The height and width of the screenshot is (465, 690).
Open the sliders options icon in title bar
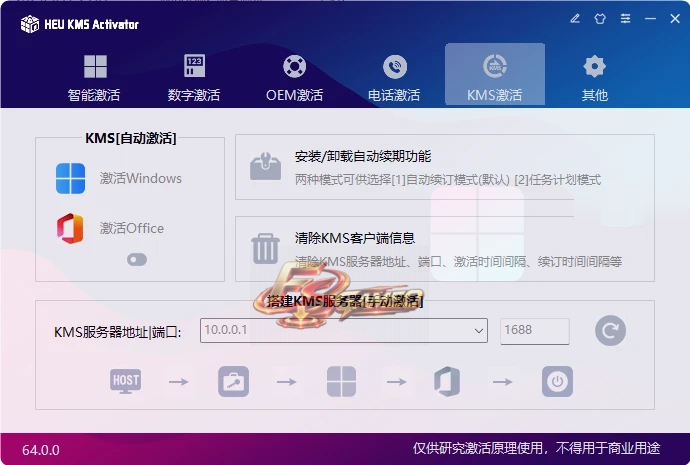625,18
